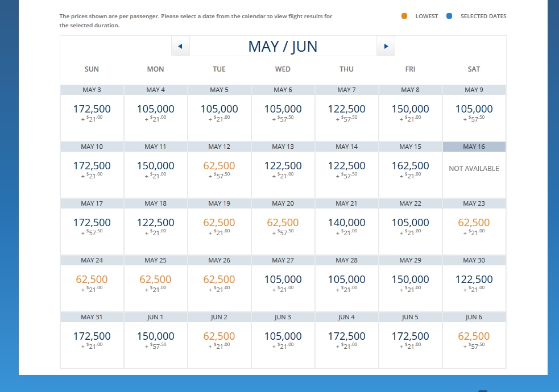Choose the May 23 Saturday fare

[x=474, y=226]
